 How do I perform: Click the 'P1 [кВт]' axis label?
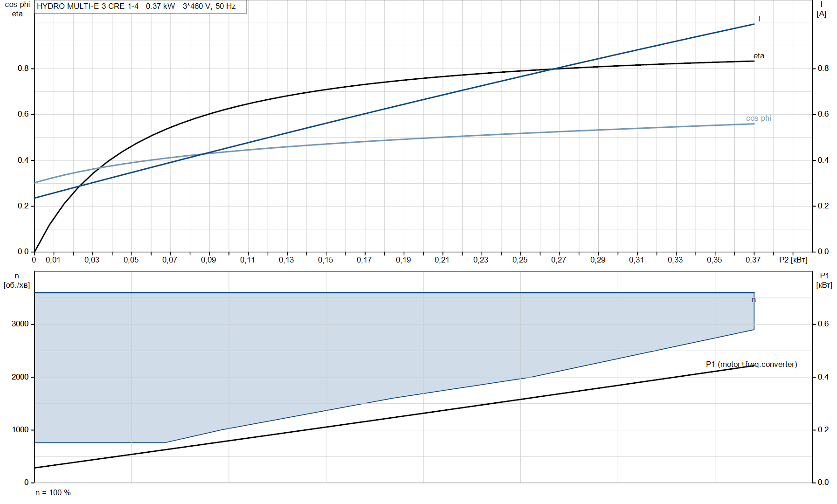pos(824,280)
